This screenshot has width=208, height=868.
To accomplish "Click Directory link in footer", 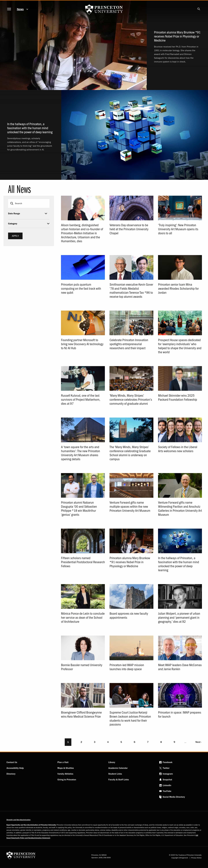I will point(11,774).
